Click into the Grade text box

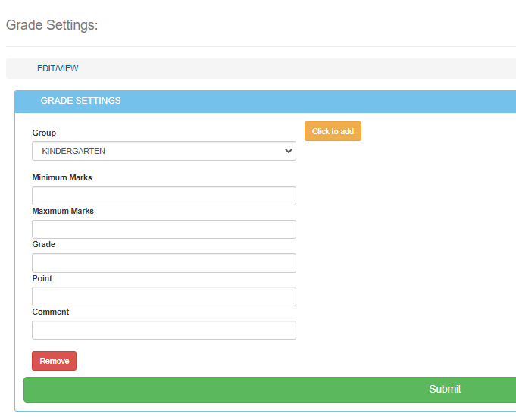point(164,263)
